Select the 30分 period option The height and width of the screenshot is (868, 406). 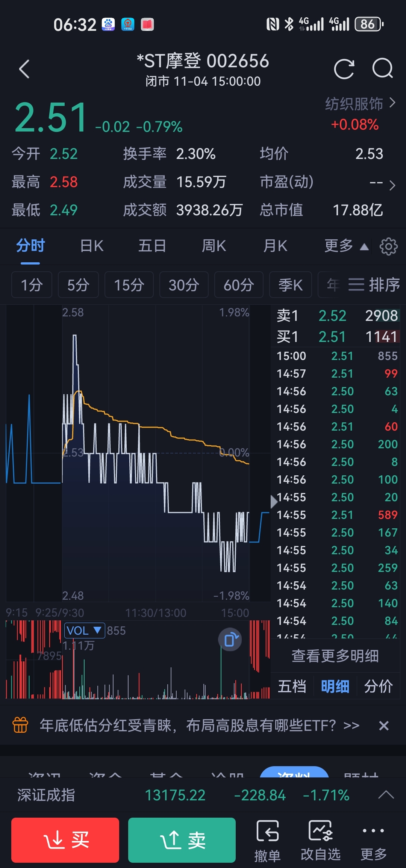click(184, 284)
